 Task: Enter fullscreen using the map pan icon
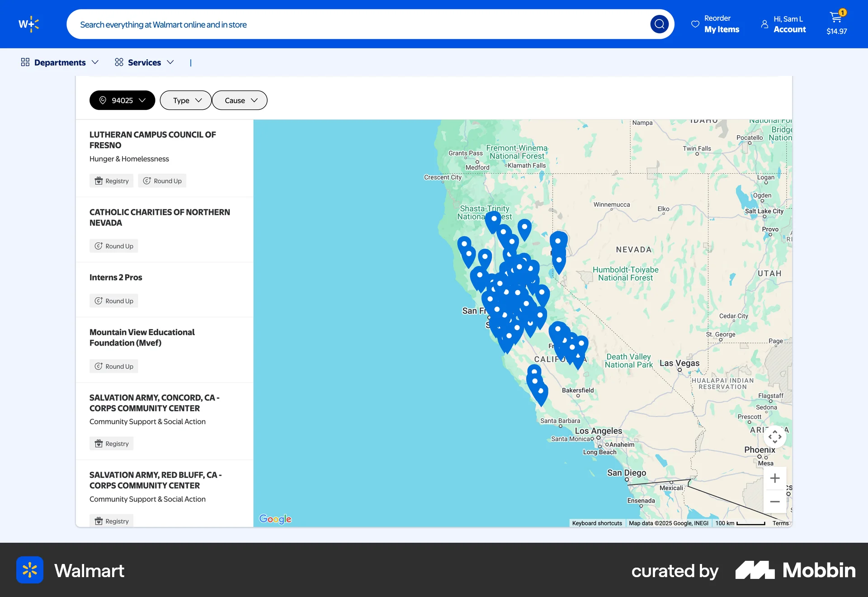pyautogui.click(x=775, y=436)
